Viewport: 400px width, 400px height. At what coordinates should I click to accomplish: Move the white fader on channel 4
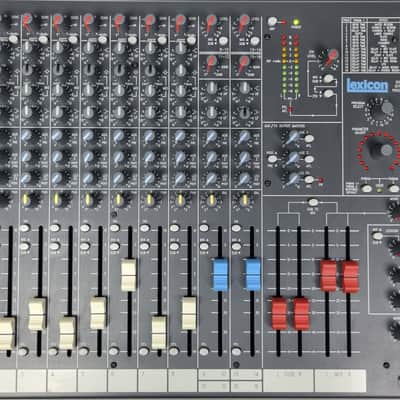[x=68, y=333]
